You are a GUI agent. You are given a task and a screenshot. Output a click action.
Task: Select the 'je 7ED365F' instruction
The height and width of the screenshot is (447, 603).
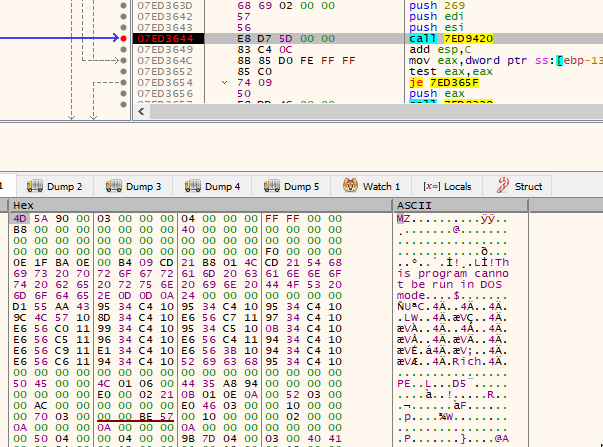click(444, 83)
